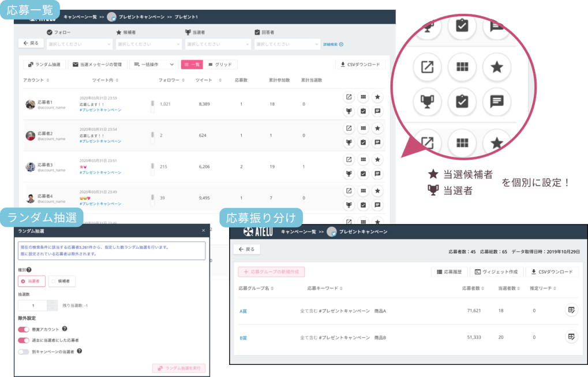Click 応募者1's #プレゼントキャンペーン hashtag
This screenshot has height=377, width=588.
[x=100, y=110]
